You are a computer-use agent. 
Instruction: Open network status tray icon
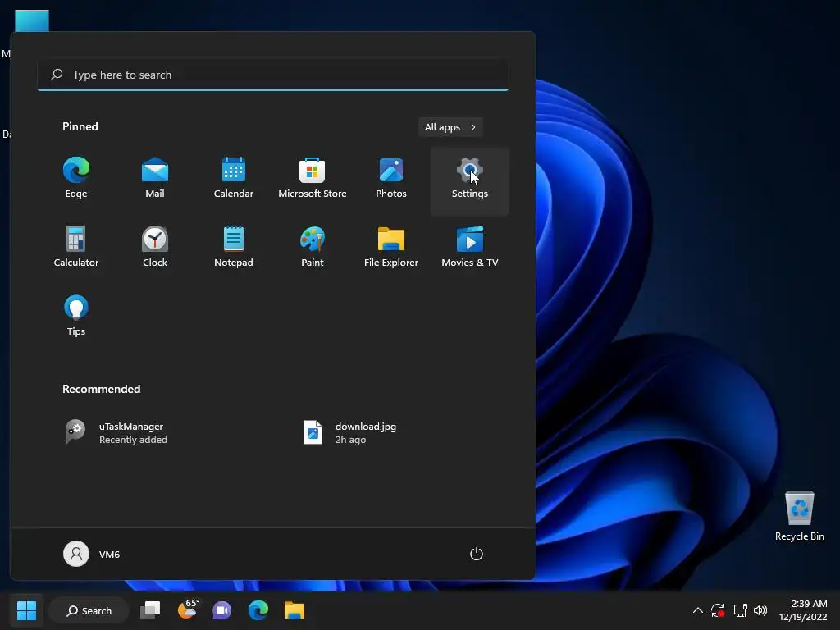[741, 610]
